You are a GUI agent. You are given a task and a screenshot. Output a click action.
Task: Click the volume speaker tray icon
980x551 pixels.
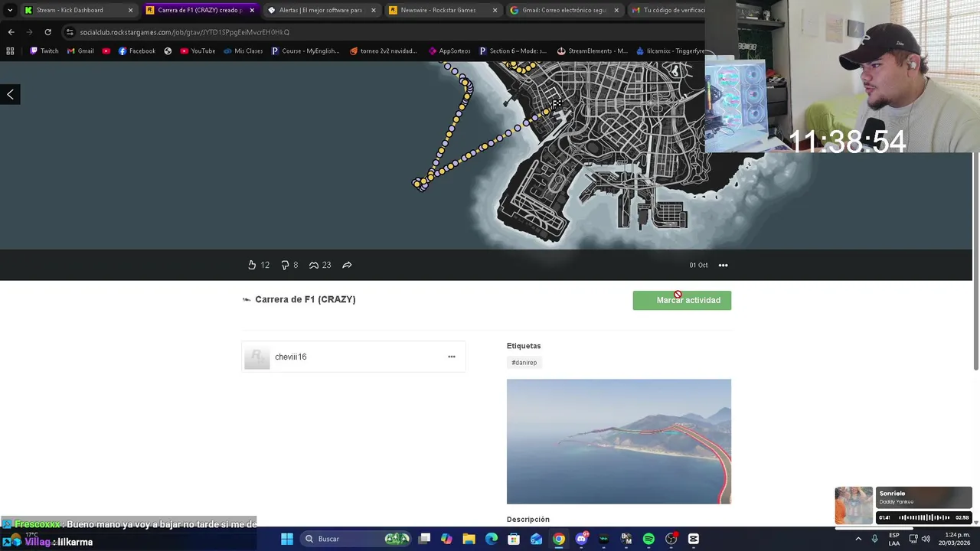(926, 539)
